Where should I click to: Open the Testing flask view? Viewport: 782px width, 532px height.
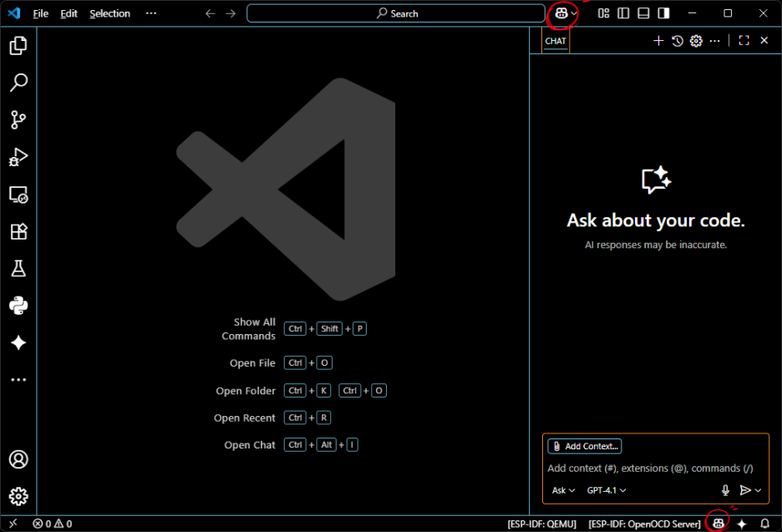tap(18, 268)
